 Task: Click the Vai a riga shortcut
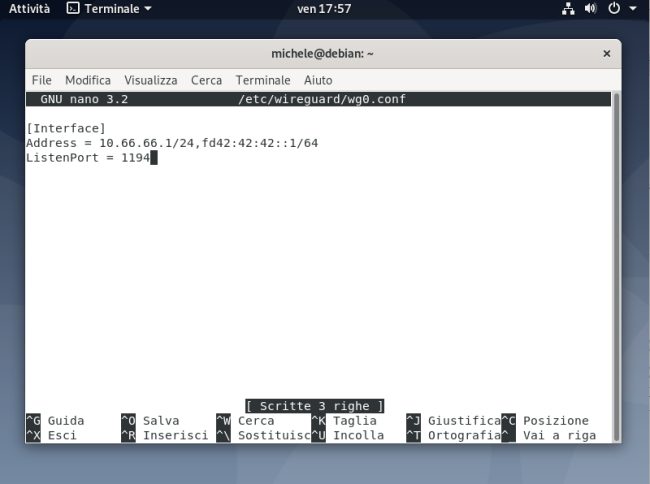click(548, 435)
